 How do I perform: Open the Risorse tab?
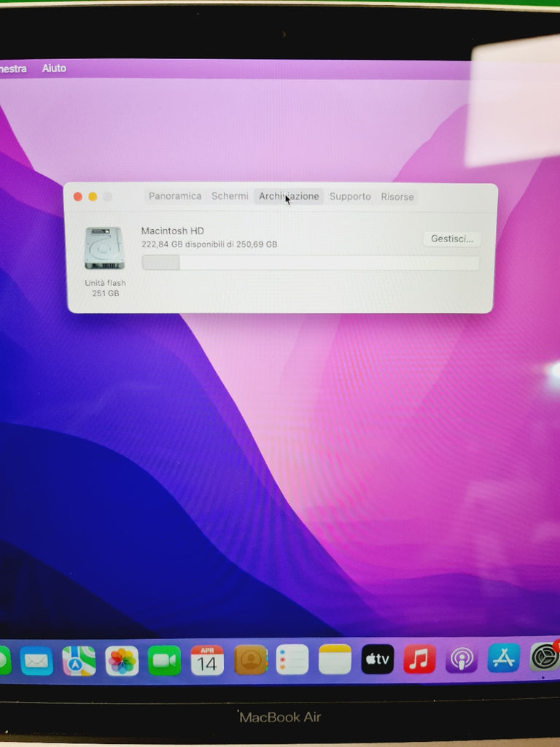coord(397,197)
